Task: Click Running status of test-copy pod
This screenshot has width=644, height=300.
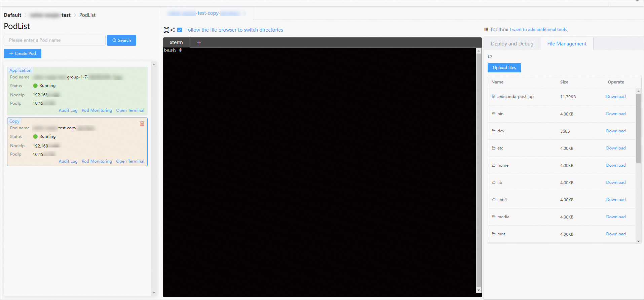Action: (44, 136)
